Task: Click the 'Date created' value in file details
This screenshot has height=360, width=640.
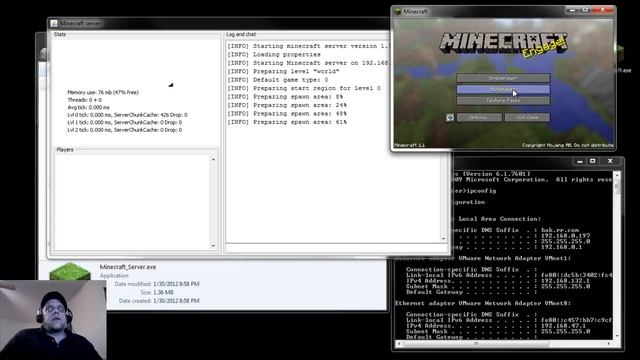Action: pyautogui.click(x=176, y=301)
